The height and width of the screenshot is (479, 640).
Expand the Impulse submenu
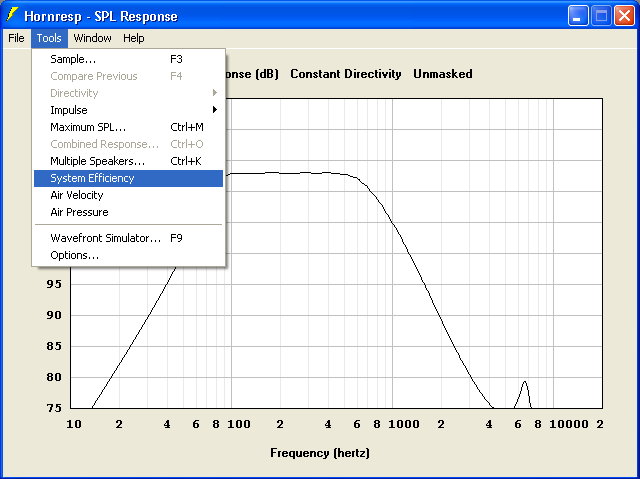(x=129, y=110)
